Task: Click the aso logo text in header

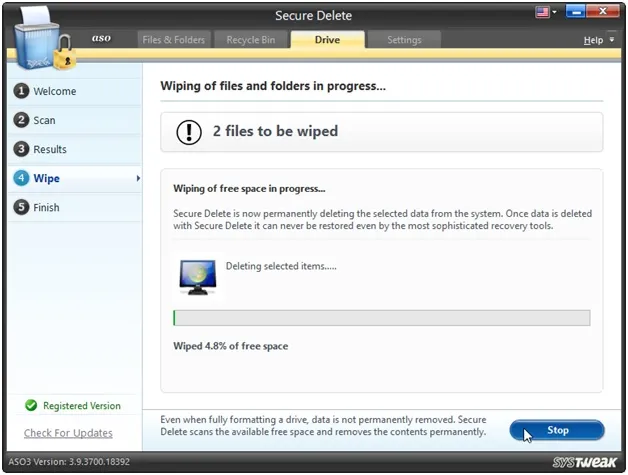Action: click(x=101, y=38)
